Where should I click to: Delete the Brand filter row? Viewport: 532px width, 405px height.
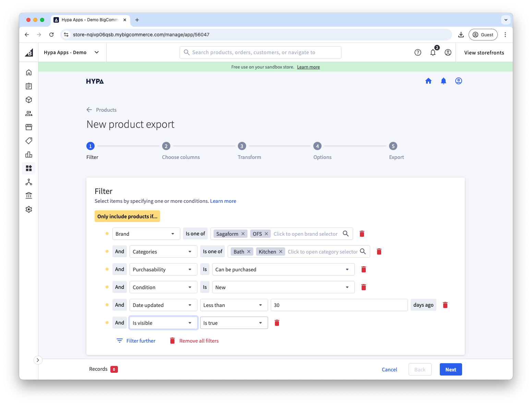[x=362, y=234]
